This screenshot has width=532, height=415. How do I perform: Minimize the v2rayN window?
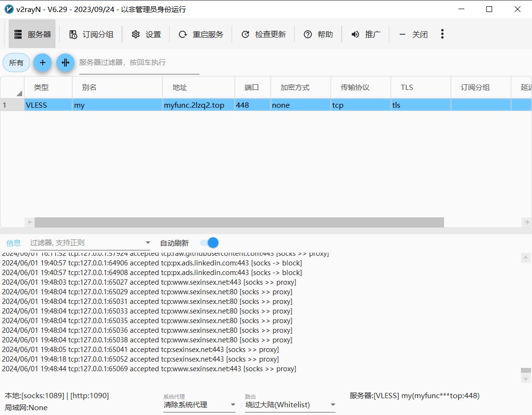point(461,9)
